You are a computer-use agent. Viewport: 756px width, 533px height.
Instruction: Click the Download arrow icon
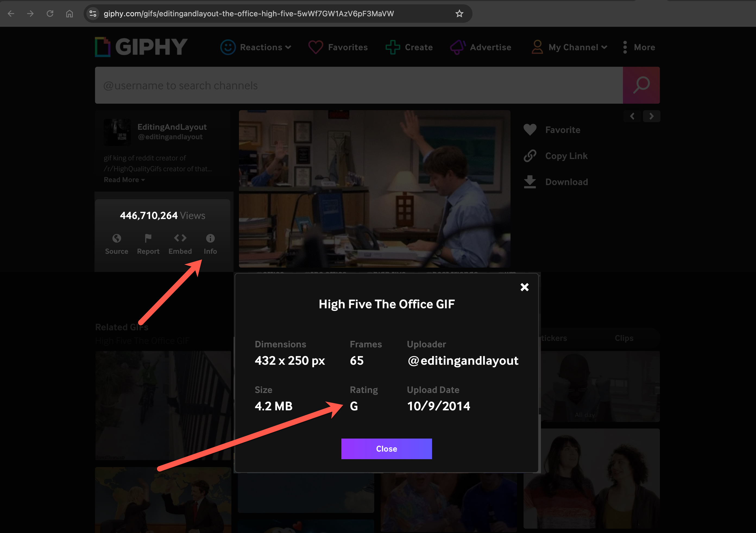point(530,182)
